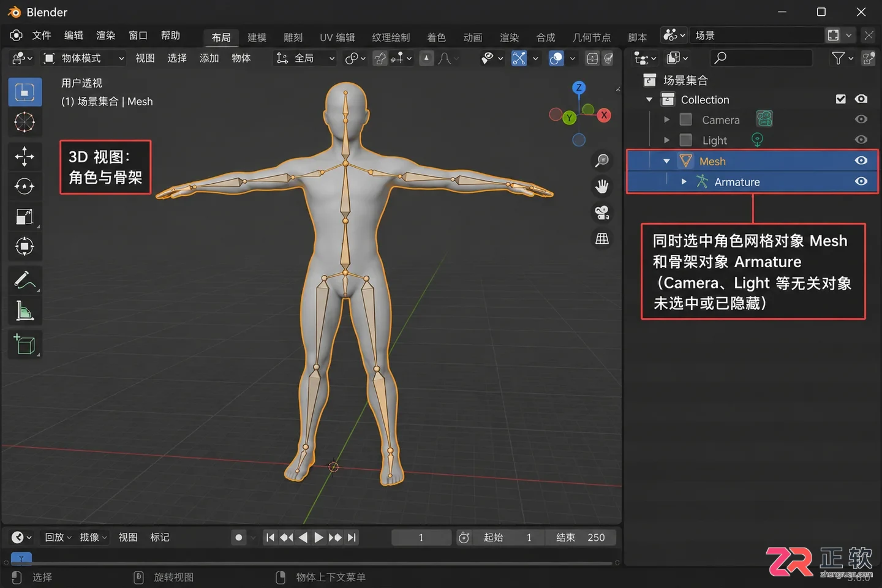Switch to the 建模 workspace tab
The width and height of the screenshot is (882, 588).
click(257, 37)
